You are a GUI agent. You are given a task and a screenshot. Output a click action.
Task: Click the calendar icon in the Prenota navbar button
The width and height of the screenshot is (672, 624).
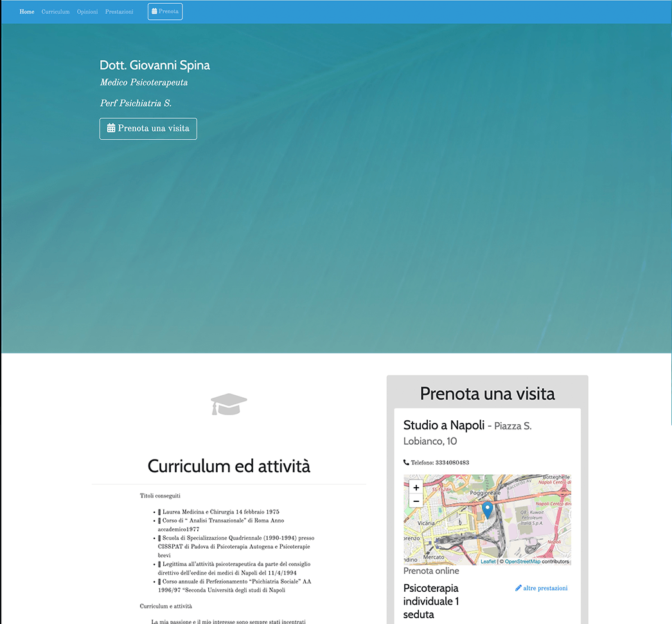tap(154, 11)
